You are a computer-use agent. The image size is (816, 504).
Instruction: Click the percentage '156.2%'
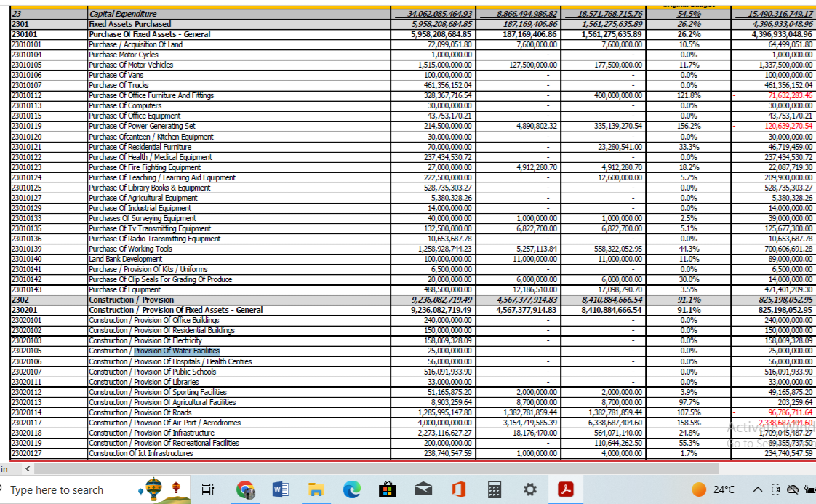click(689, 126)
